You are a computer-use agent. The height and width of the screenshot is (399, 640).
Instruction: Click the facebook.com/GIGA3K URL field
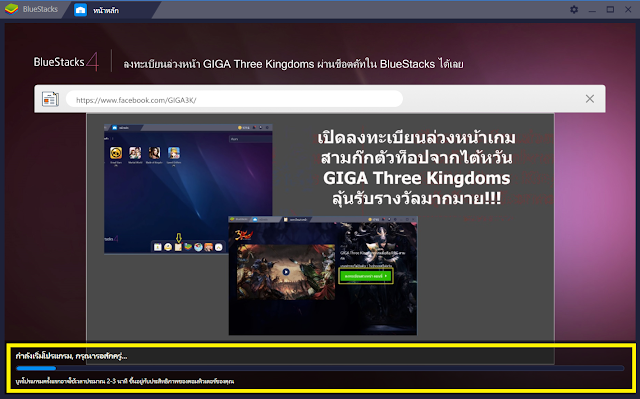[234, 99]
